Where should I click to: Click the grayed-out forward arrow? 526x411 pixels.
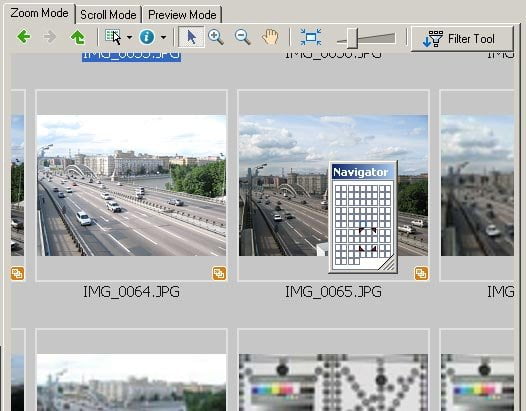[x=49, y=37]
